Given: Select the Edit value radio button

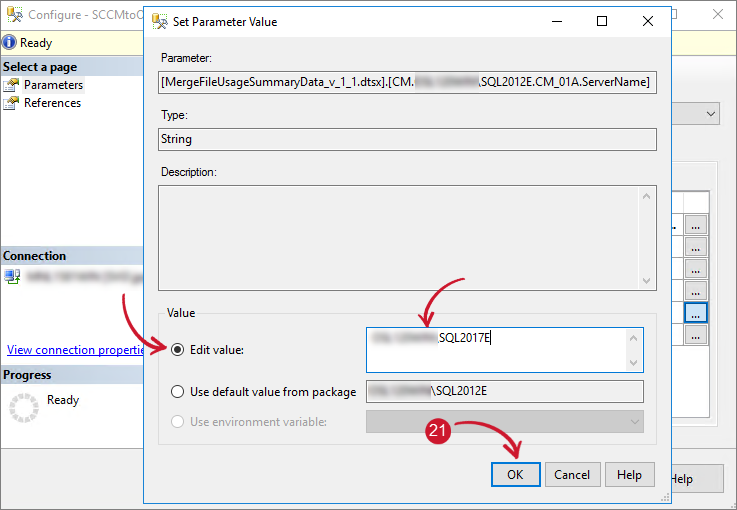Looking at the screenshot, I should (x=177, y=350).
